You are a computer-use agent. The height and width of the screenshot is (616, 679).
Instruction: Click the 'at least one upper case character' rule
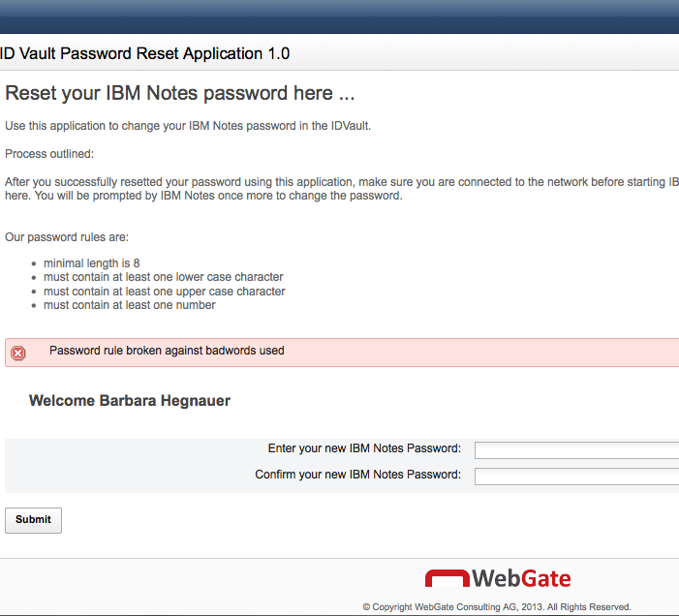[164, 292]
